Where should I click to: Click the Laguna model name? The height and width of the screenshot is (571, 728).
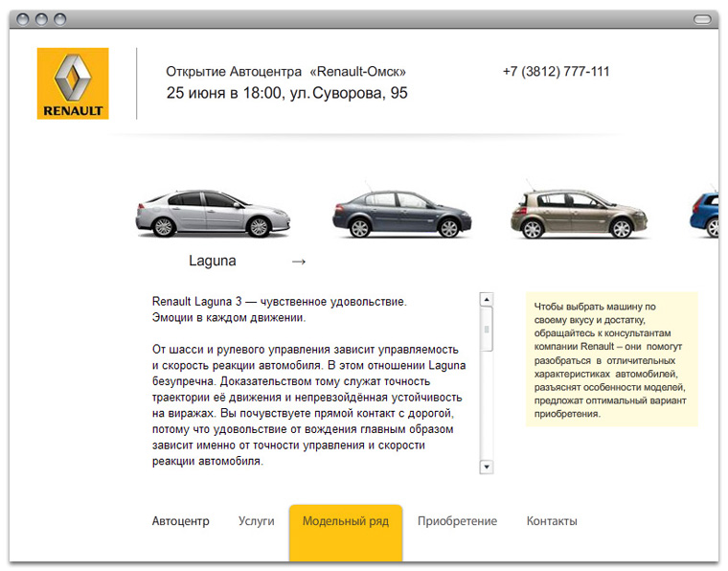[213, 261]
